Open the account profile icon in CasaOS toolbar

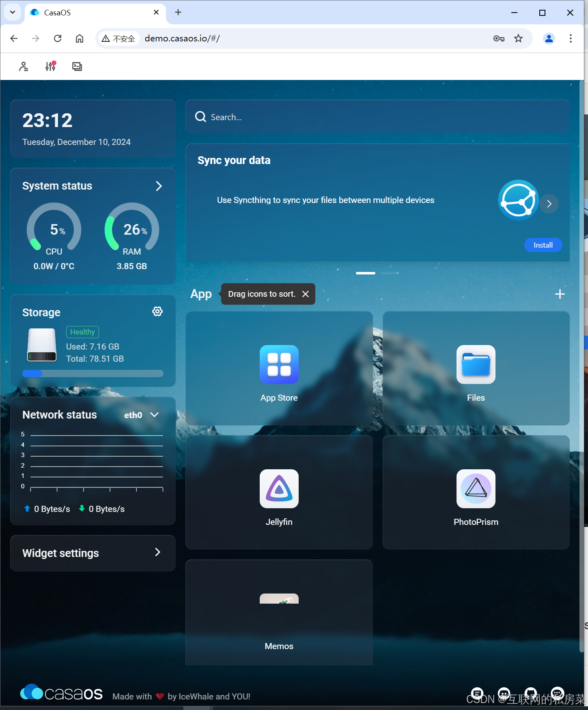(24, 67)
